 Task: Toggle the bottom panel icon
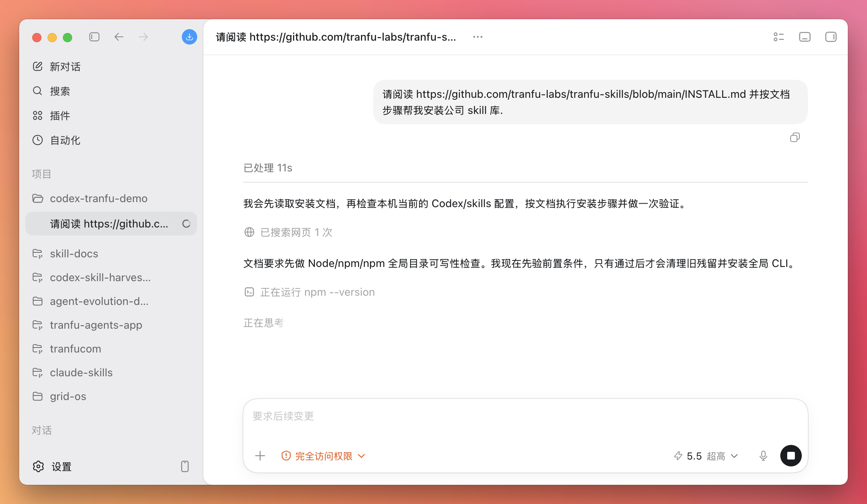[x=805, y=37]
